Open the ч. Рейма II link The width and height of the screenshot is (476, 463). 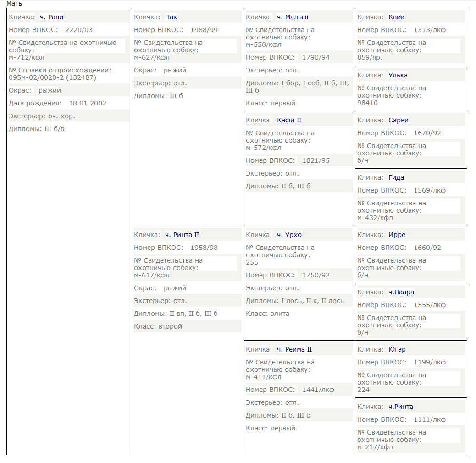point(294,349)
